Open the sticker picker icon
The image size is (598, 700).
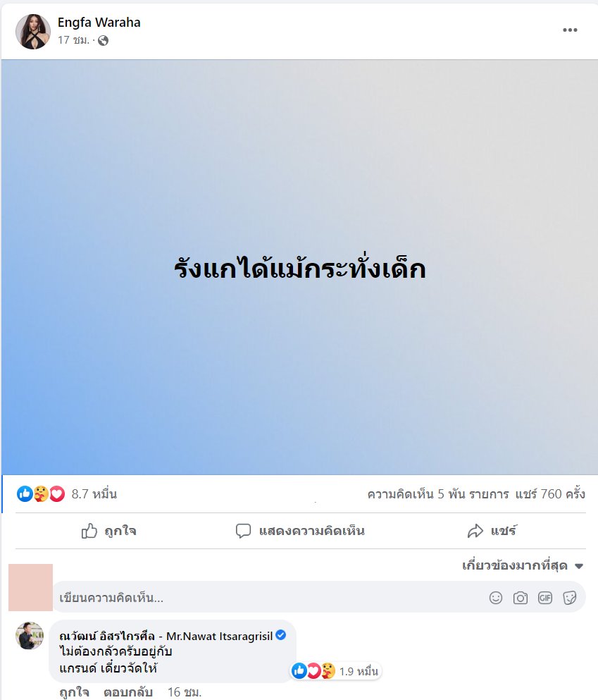click(x=569, y=598)
